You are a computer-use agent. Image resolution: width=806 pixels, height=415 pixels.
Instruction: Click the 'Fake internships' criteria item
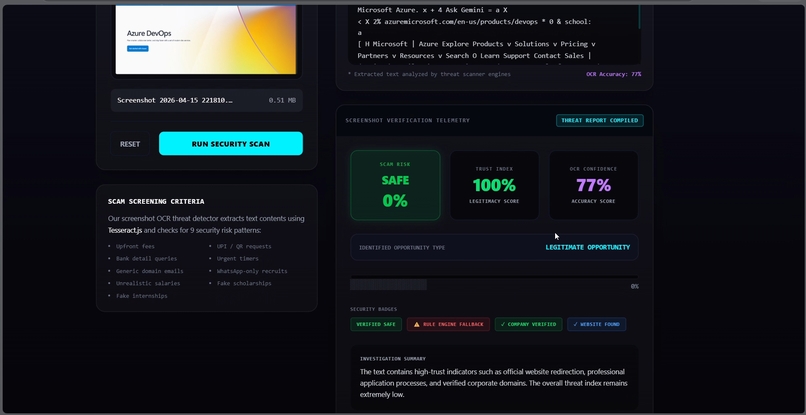pyautogui.click(x=141, y=296)
